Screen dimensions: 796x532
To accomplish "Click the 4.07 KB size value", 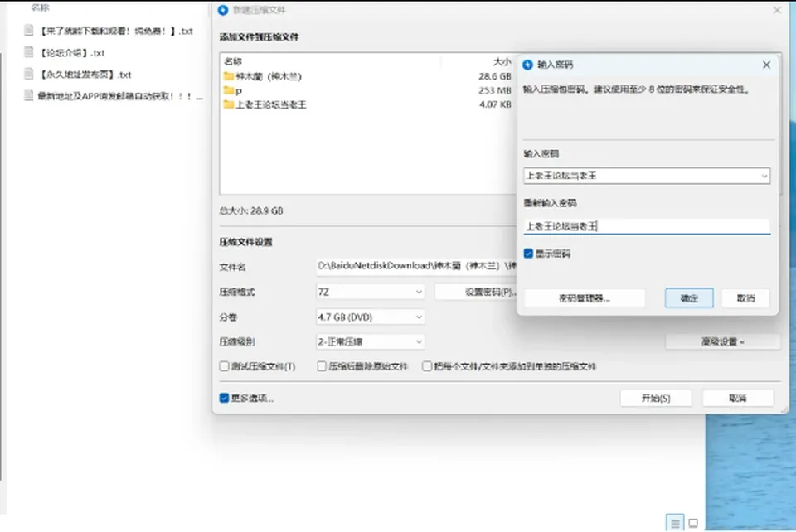I will (495, 104).
